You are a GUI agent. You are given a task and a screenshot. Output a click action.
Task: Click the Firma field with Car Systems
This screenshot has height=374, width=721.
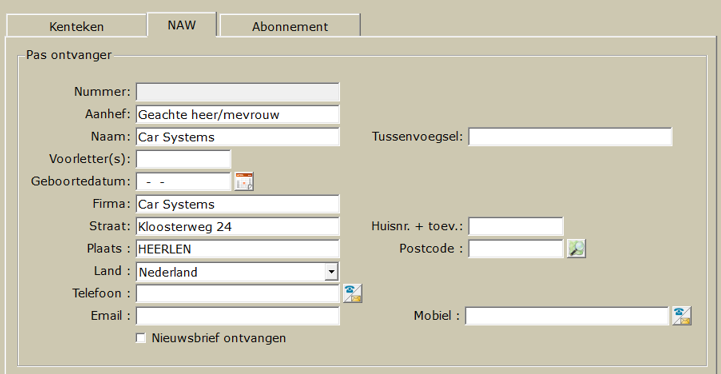(x=238, y=204)
